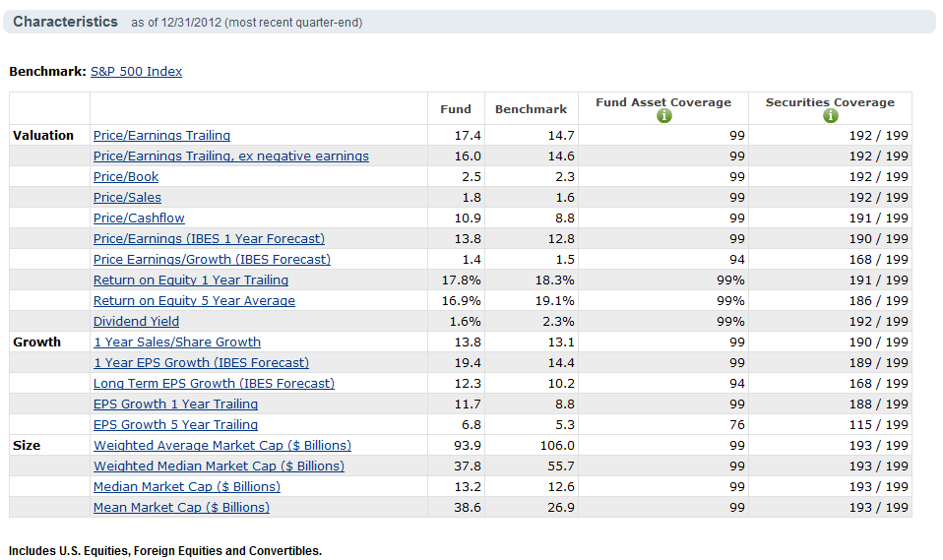The height and width of the screenshot is (560, 943).
Task: Select Return on Equity 5 Year Average
Action: (194, 301)
